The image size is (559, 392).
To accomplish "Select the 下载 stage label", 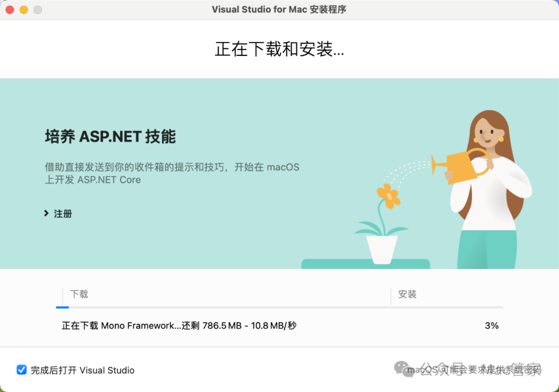I will (x=79, y=294).
